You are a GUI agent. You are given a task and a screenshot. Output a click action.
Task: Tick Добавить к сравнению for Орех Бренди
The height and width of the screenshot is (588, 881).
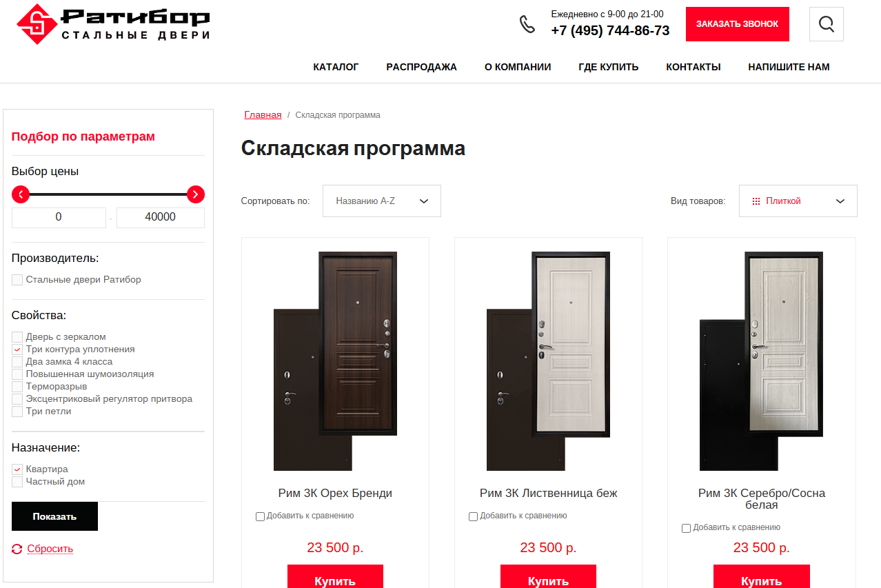(x=260, y=516)
